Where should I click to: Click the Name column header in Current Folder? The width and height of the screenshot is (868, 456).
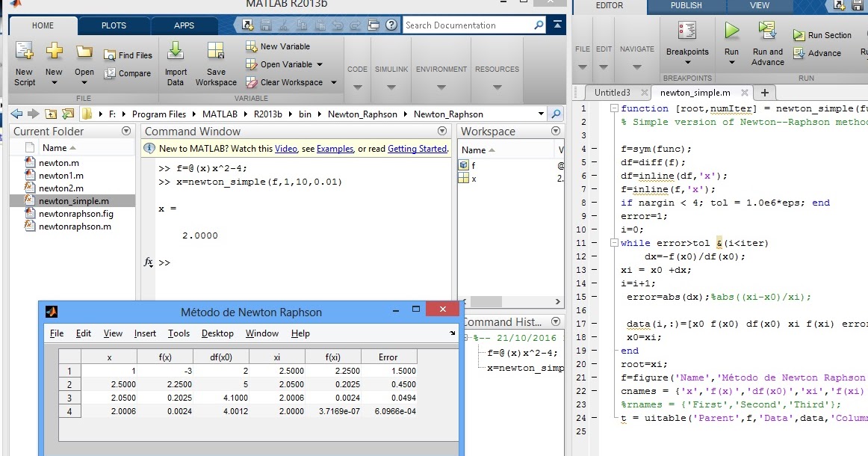(x=59, y=148)
